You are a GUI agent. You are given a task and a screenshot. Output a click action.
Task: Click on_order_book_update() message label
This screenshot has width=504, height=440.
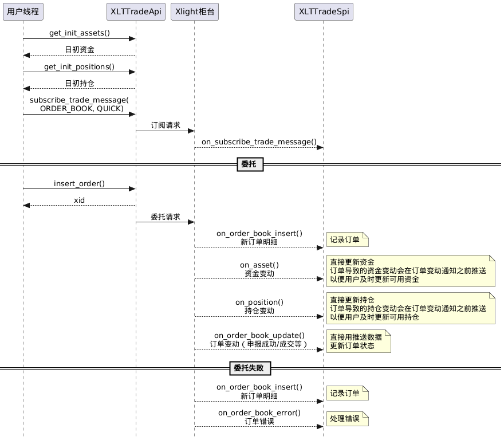coord(259,336)
